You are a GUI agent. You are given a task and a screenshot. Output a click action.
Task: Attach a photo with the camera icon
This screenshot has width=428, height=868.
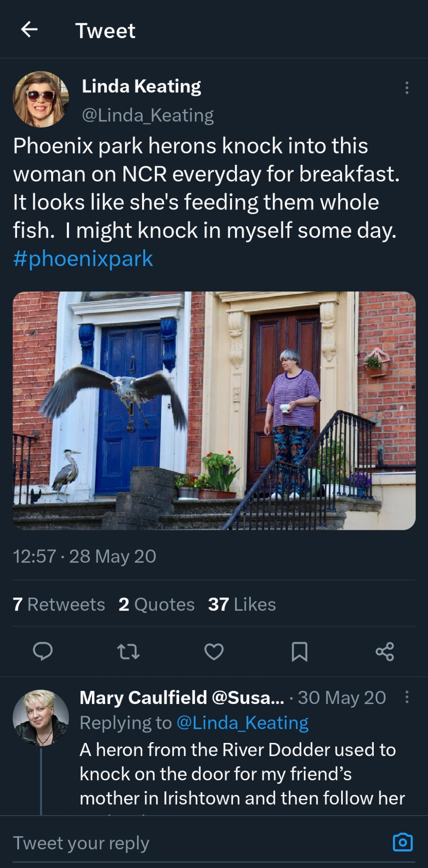click(x=402, y=842)
